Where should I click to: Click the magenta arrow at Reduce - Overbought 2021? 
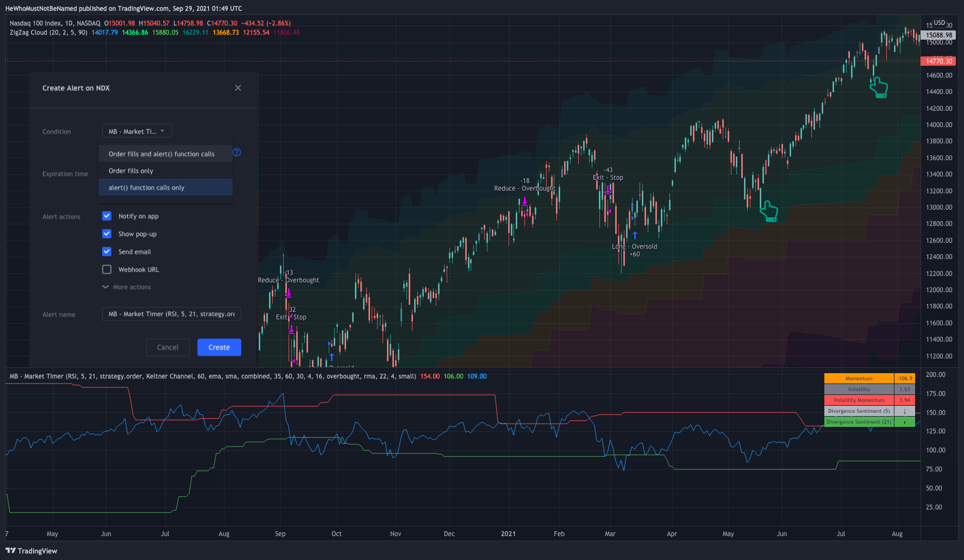click(525, 201)
